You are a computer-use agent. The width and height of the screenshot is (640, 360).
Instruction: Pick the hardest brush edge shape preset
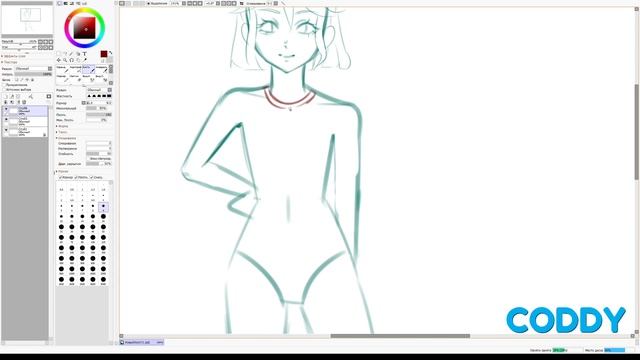[109, 96]
